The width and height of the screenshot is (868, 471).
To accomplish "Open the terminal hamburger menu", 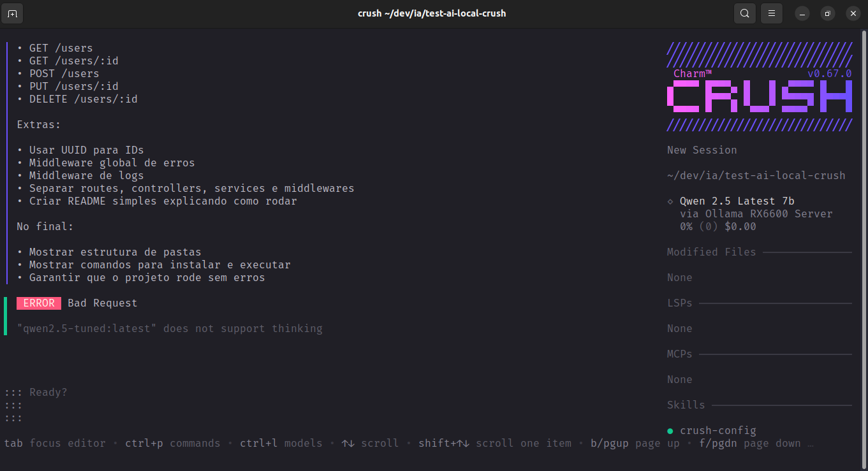I will [x=772, y=13].
